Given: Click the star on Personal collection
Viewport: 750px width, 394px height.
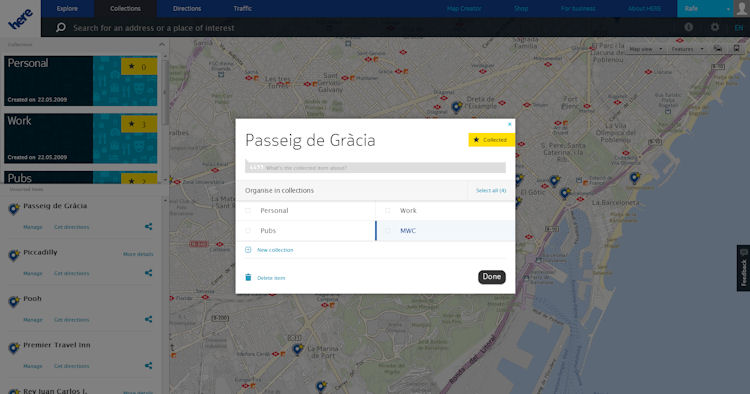Looking at the screenshot, I should 132,66.
